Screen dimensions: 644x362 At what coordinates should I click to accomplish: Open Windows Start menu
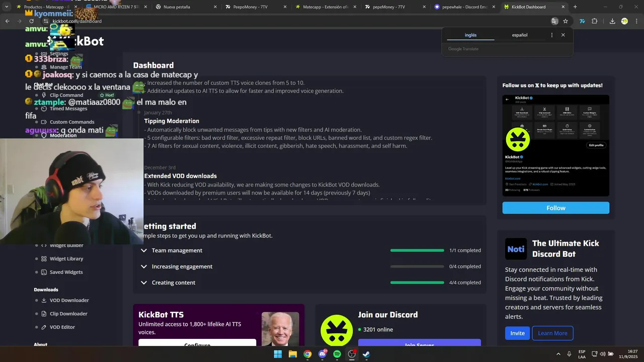[x=278, y=354]
